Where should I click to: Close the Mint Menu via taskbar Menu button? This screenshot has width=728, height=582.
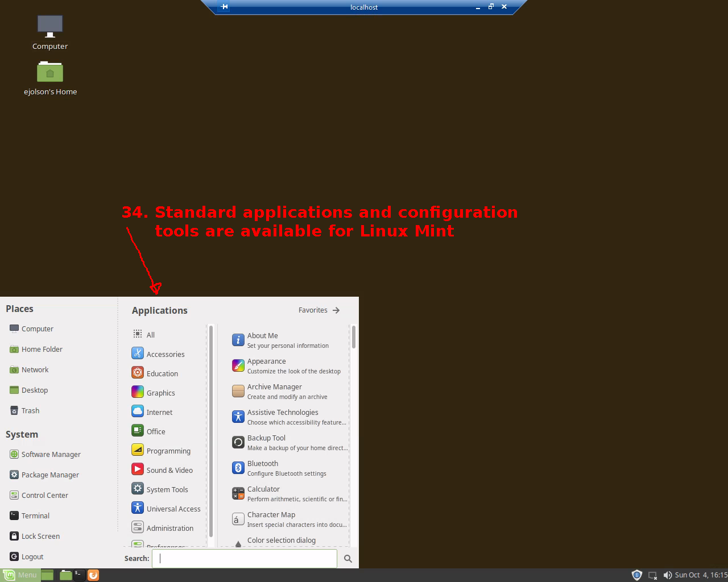[x=20, y=575]
